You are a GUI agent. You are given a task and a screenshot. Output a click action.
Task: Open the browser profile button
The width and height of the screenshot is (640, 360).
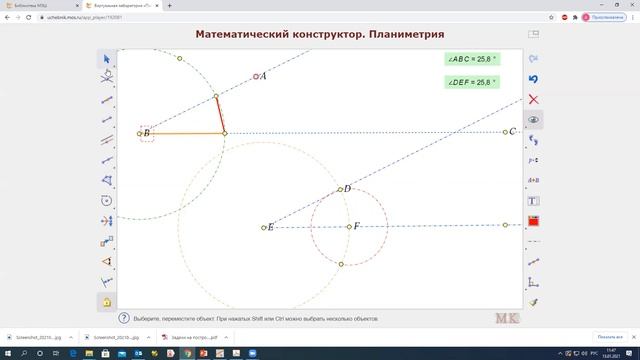tap(604, 18)
